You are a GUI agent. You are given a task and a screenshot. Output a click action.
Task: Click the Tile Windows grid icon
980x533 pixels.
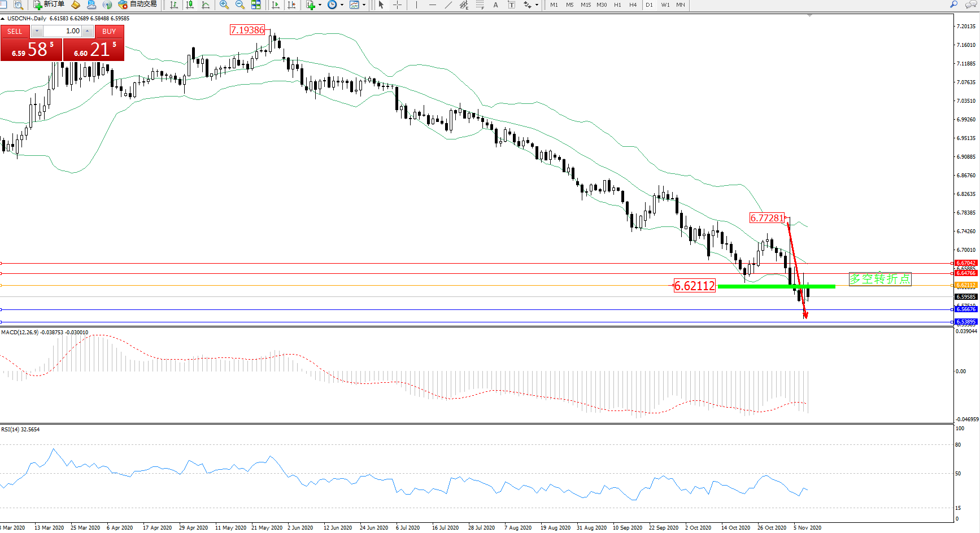256,5
